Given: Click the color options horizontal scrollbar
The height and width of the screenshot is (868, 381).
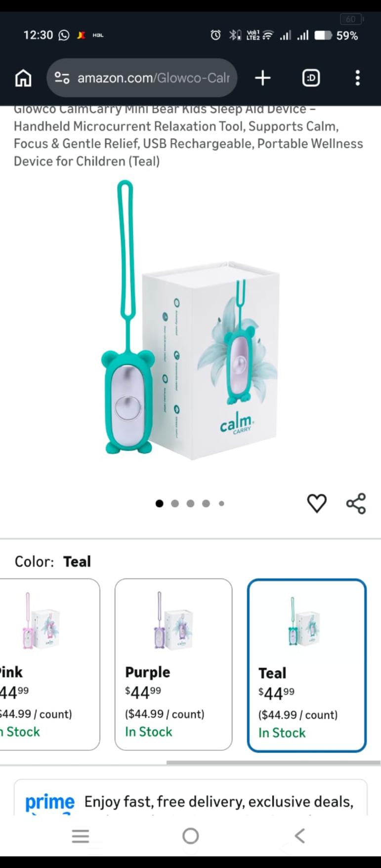Looking at the screenshot, I should [273, 763].
